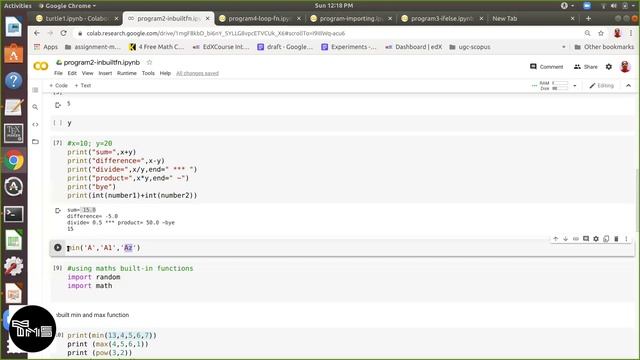The height and width of the screenshot is (360, 640).
Task: Go back in Chrome browser
Action: [37, 33]
